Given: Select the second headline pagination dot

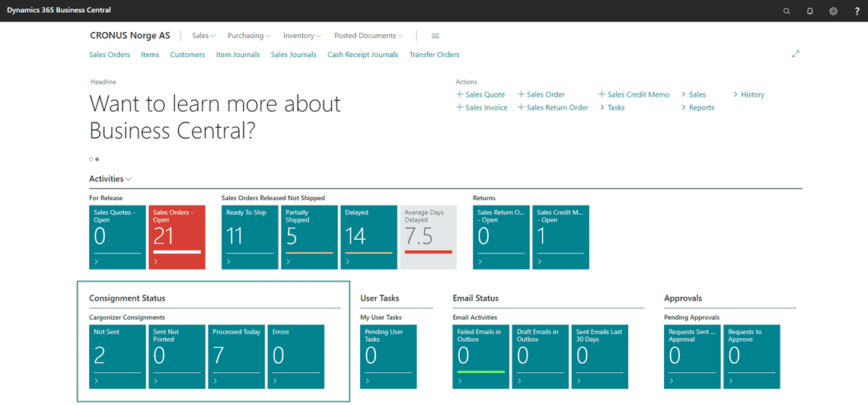Looking at the screenshot, I should (97, 159).
